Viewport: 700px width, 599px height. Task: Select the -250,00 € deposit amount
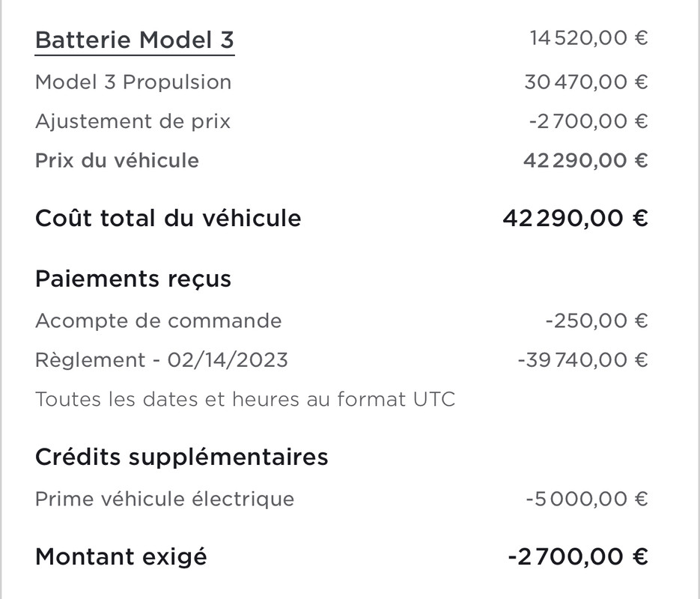(x=597, y=321)
